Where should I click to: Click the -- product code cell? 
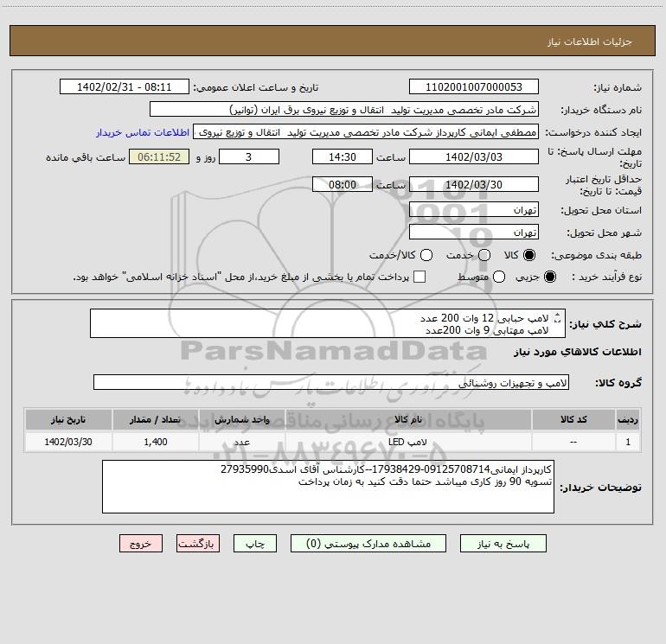coord(573,442)
